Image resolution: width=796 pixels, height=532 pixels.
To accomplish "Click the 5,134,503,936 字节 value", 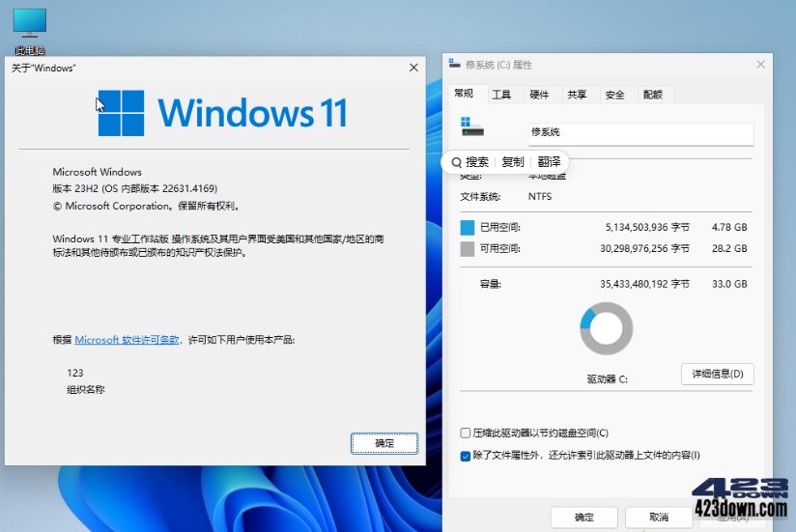I will tap(647, 227).
